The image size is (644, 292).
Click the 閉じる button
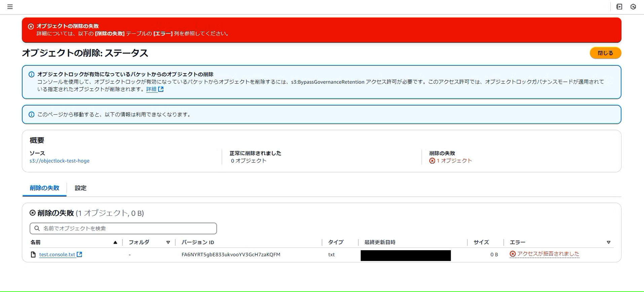[605, 53]
